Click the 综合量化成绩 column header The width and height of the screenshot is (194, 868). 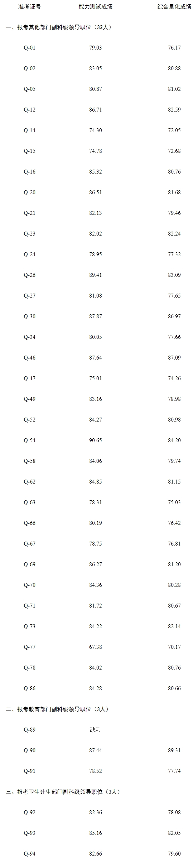click(x=174, y=7)
